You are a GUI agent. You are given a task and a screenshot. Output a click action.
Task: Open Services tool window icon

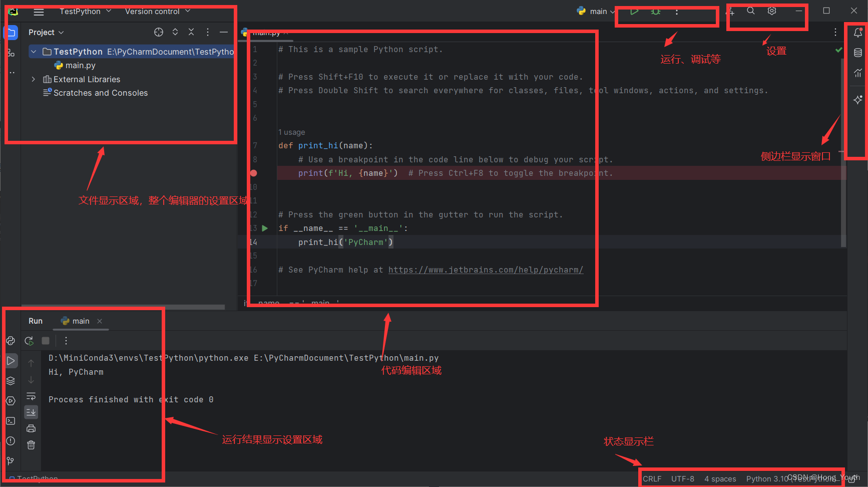click(11, 401)
